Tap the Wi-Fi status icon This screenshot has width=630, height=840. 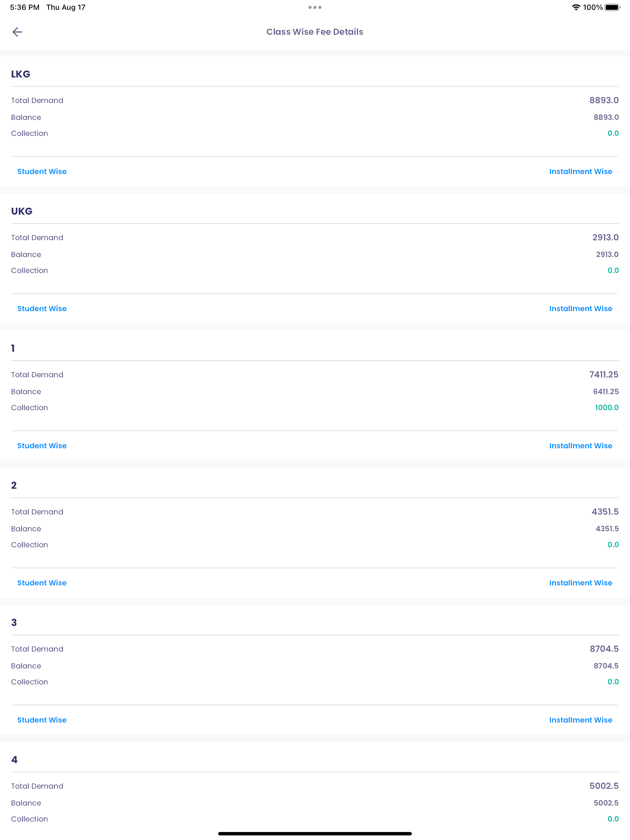tap(576, 7)
